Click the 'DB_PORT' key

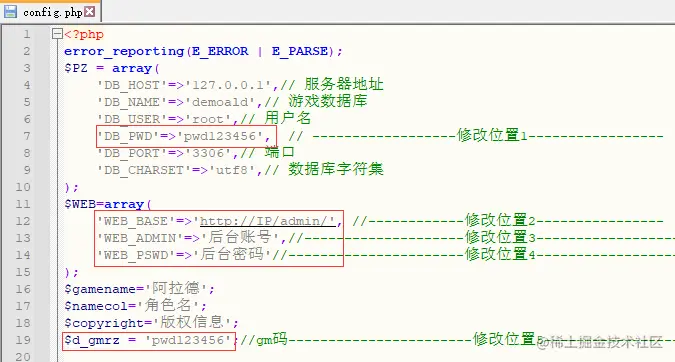coord(132,153)
